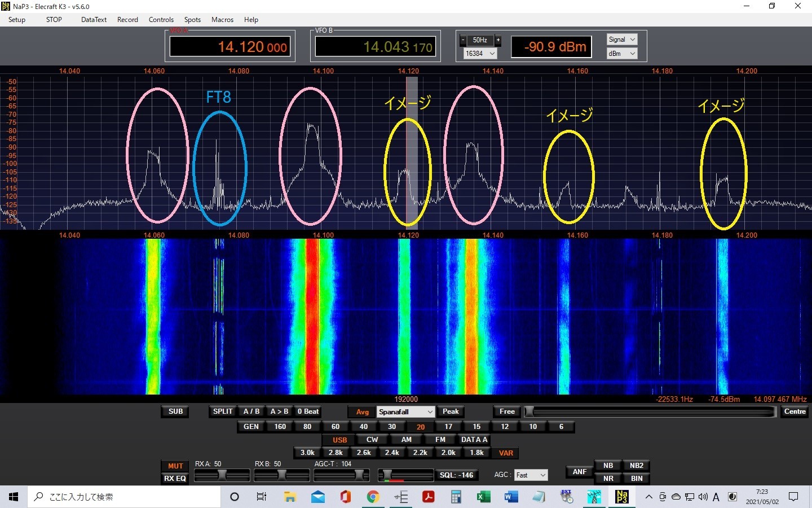This screenshot has width=812, height=508.
Task: Open the Spanafall display mode dropdown
Action: (406, 412)
